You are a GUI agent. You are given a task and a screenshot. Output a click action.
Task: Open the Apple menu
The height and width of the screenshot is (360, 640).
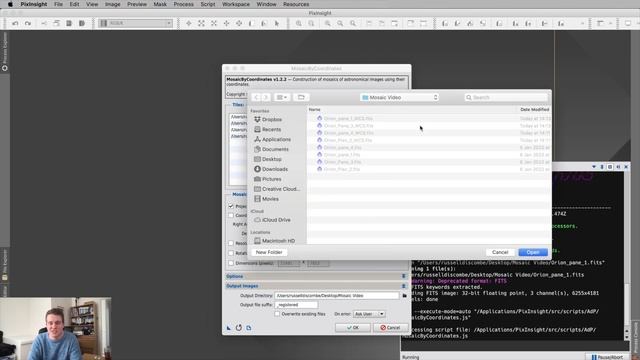pyautogui.click(x=10, y=4)
